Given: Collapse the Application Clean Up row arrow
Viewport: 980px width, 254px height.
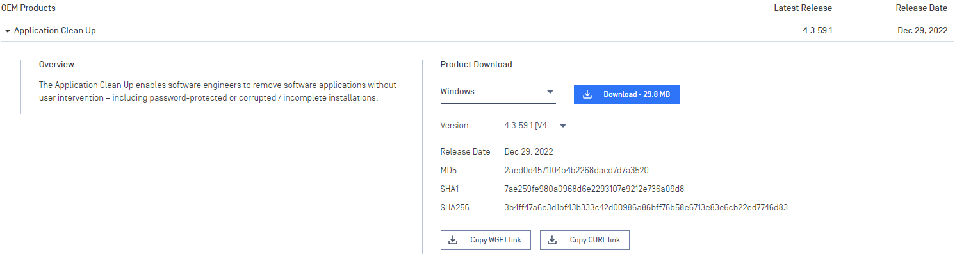Looking at the screenshot, I should tap(8, 30).
